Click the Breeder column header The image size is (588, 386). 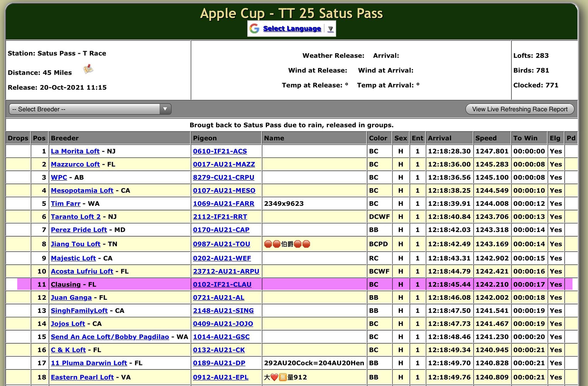pyautogui.click(x=65, y=138)
